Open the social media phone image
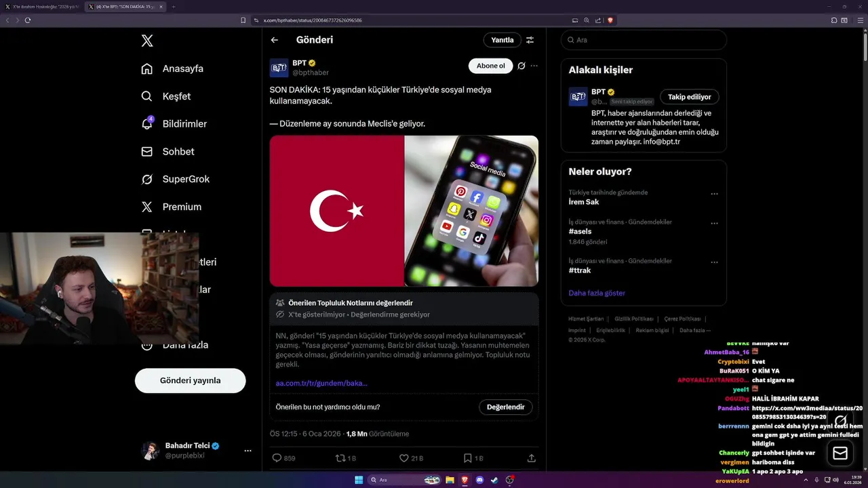The height and width of the screenshot is (488, 868). tap(472, 211)
